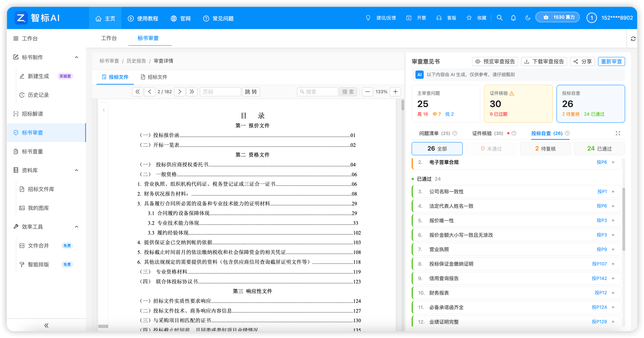Go to first page of document
644x338 pixels.
(x=137, y=92)
